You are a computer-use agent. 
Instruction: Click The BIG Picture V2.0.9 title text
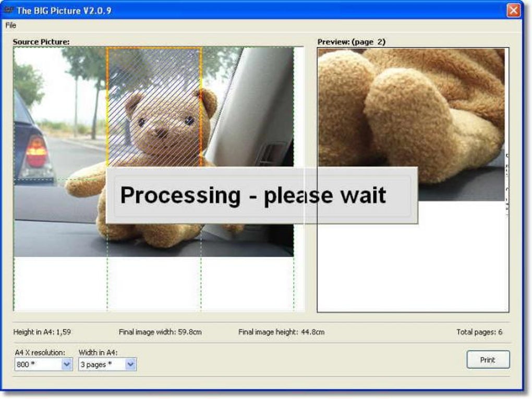[64, 10]
